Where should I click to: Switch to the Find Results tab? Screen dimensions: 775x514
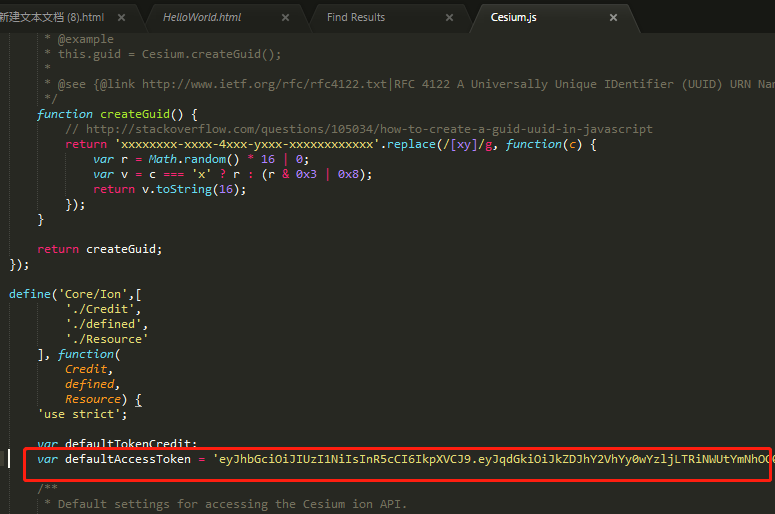point(356,17)
